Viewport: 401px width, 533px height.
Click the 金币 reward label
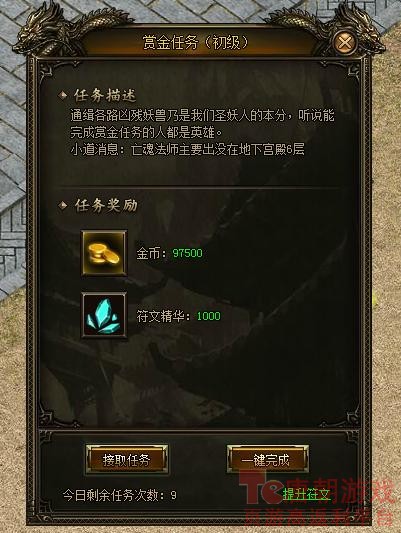click(x=148, y=253)
